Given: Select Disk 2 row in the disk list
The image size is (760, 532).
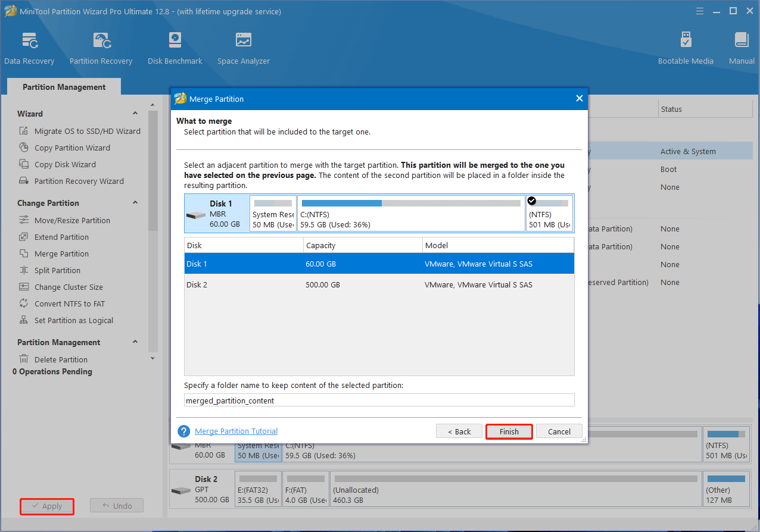Looking at the screenshot, I should tap(379, 284).
